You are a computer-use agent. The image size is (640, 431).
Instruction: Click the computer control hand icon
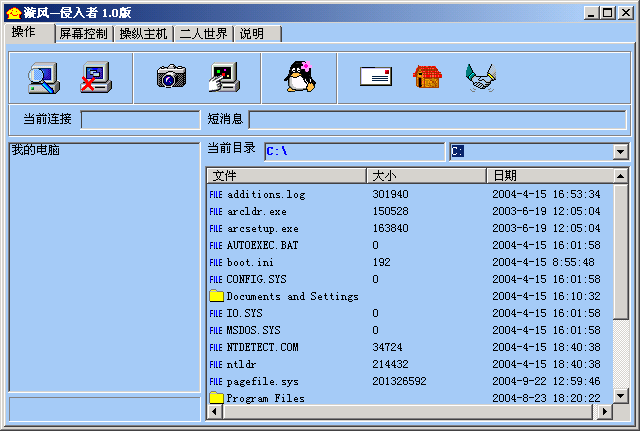pos(222,77)
